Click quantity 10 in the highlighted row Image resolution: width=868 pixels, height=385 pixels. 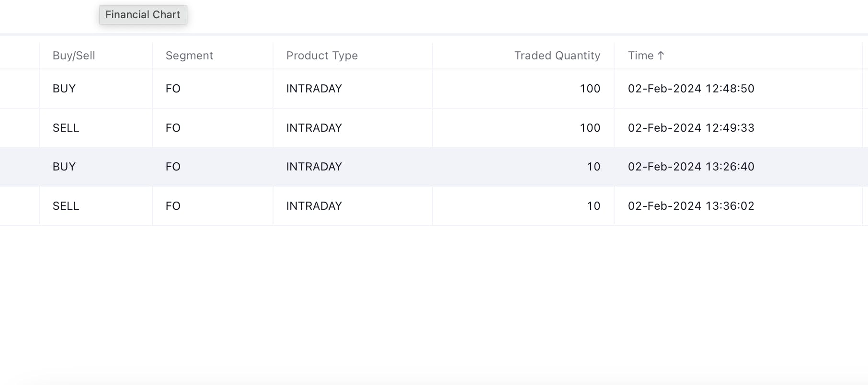(x=594, y=167)
